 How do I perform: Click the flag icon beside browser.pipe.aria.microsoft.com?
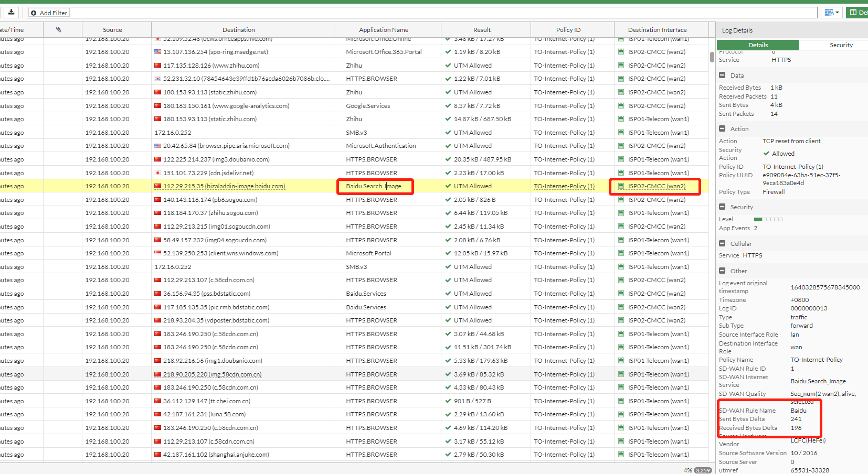[157, 145]
